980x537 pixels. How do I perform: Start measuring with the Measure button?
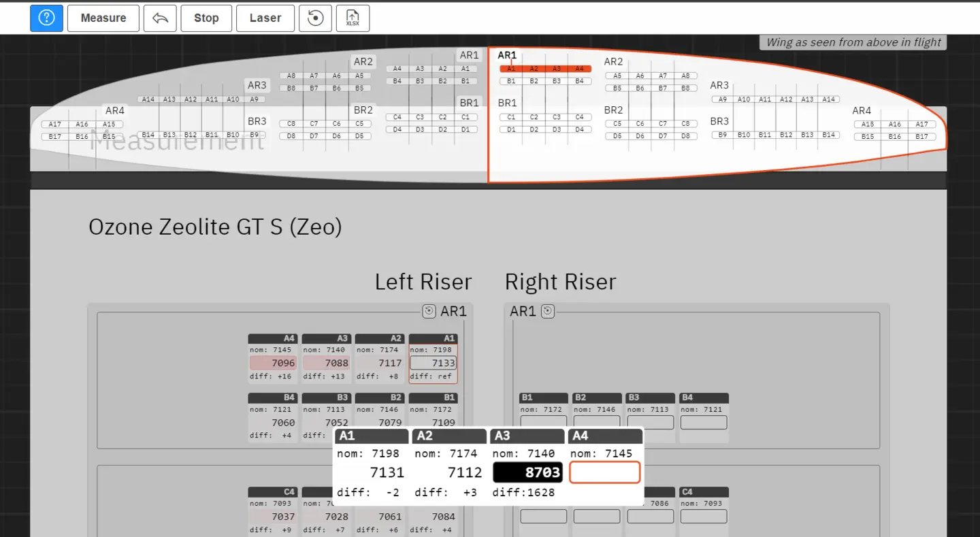pyautogui.click(x=103, y=18)
